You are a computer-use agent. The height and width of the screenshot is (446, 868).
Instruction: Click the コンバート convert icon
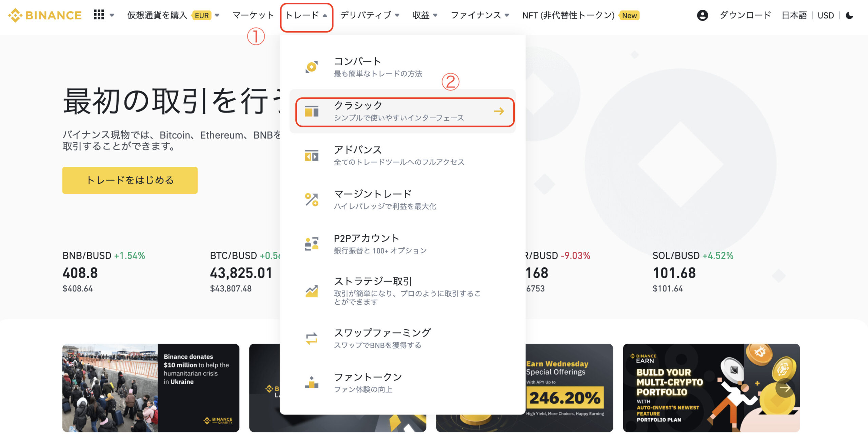click(312, 67)
